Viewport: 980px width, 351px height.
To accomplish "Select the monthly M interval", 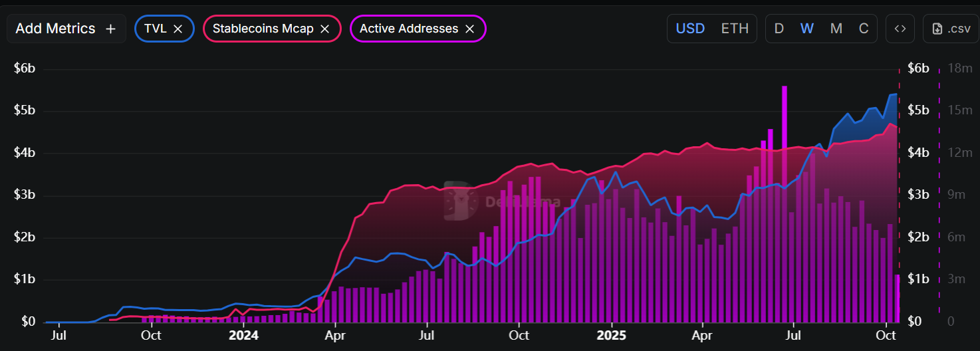I will 836,29.
